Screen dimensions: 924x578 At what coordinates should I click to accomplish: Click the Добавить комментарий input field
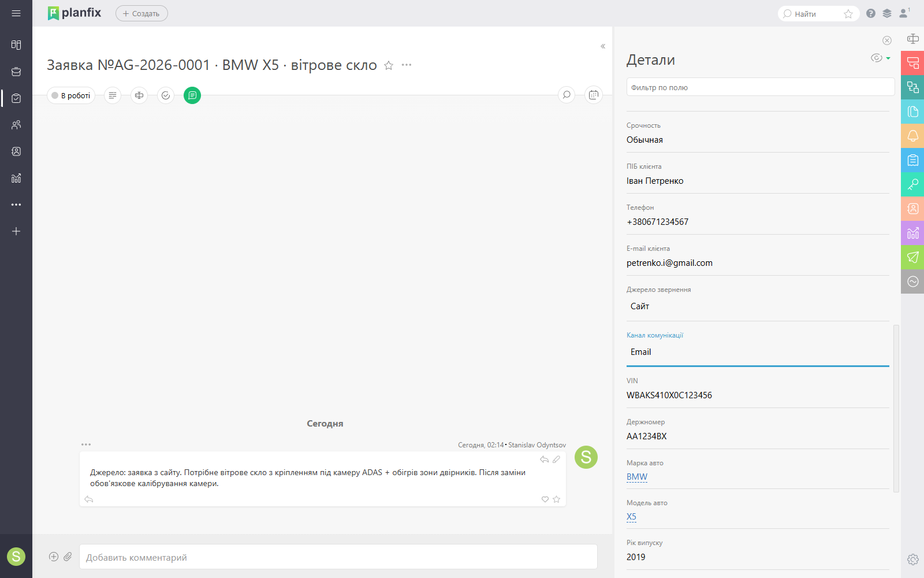pyautogui.click(x=338, y=557)
